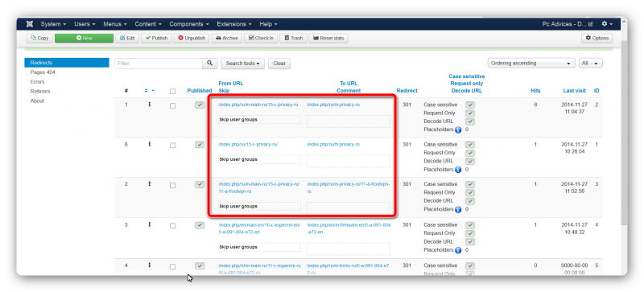Open About in the sidebar
The width and height of the screenshot is (644, 292).
click(37, 101)
